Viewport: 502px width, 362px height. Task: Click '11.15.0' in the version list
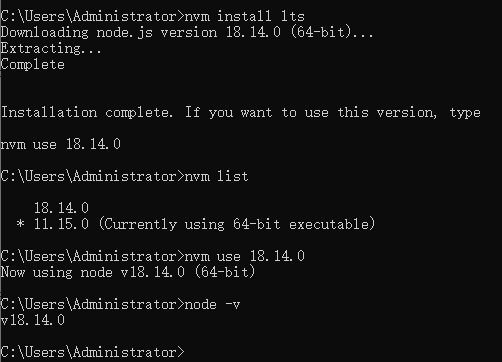click(x=61, y=224)
